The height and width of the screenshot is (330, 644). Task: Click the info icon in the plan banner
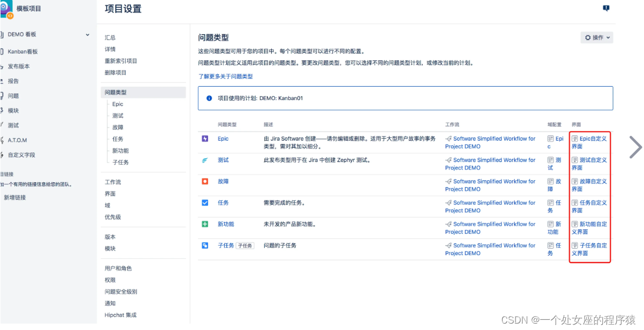[208, 98]
